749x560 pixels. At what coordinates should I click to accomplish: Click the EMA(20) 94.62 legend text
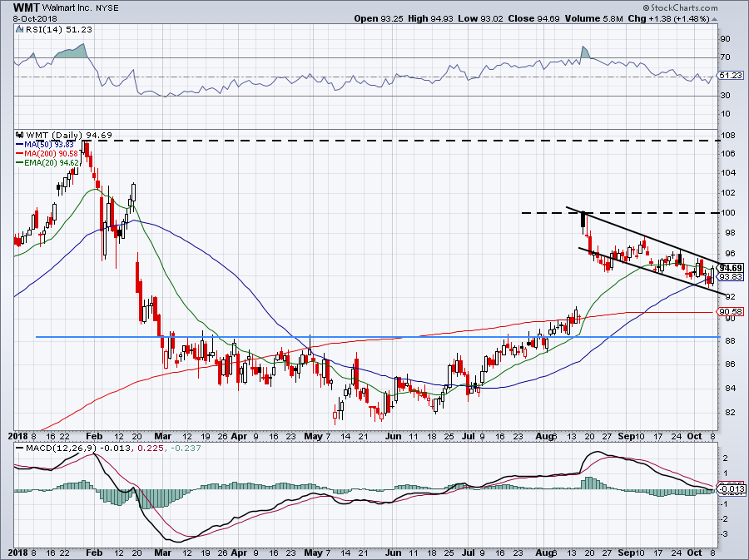pyautogui.click(x=51, y=162)
